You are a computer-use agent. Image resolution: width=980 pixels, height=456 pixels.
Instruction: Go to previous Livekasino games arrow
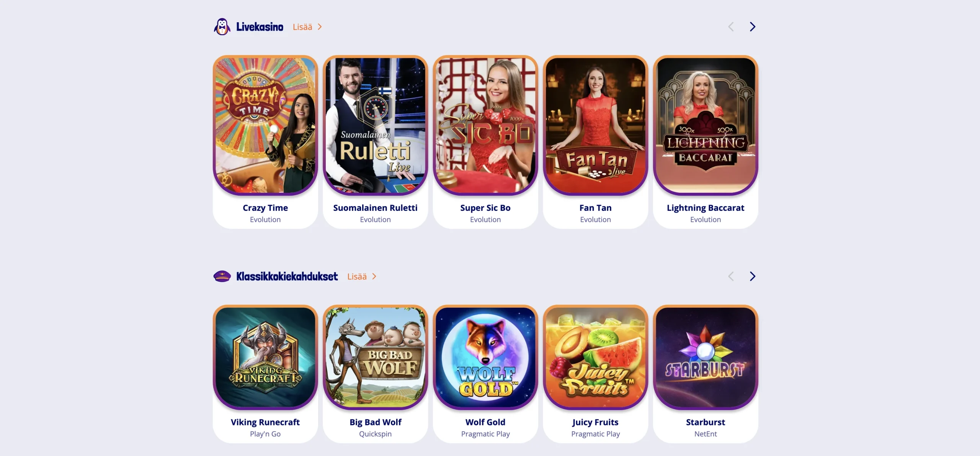click(x=731, y=27)
